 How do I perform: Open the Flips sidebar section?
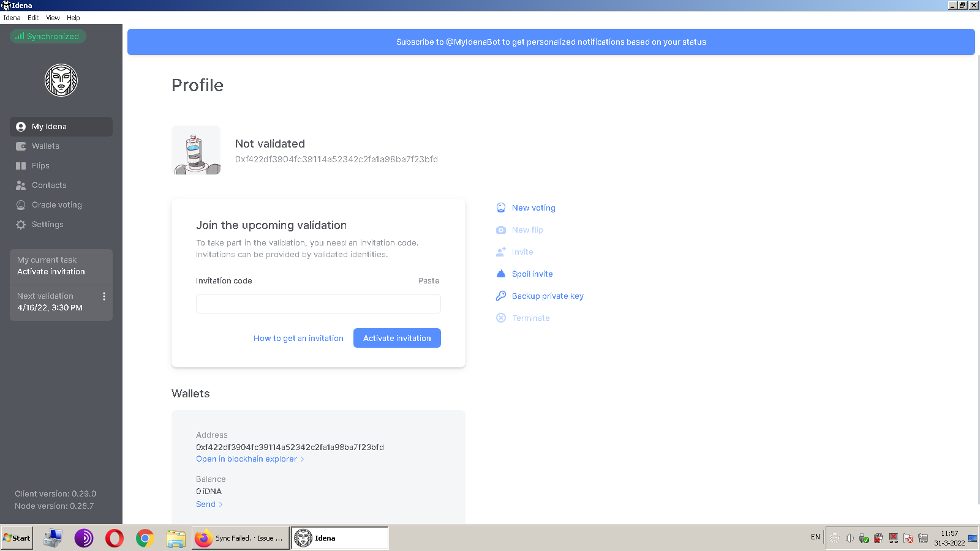pos(61,166)
